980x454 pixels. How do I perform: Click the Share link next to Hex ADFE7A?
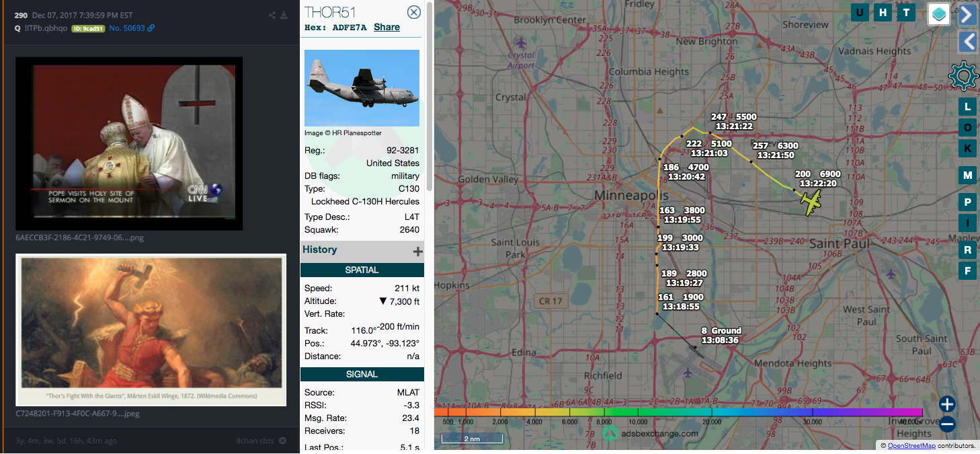[x=386, y=27]
